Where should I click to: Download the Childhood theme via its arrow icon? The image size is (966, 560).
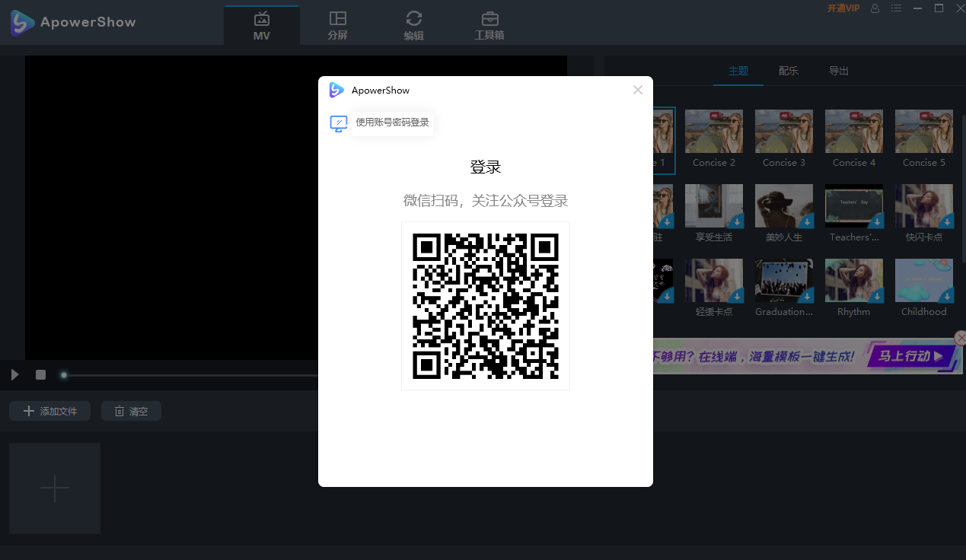click(x=947, y=297)
